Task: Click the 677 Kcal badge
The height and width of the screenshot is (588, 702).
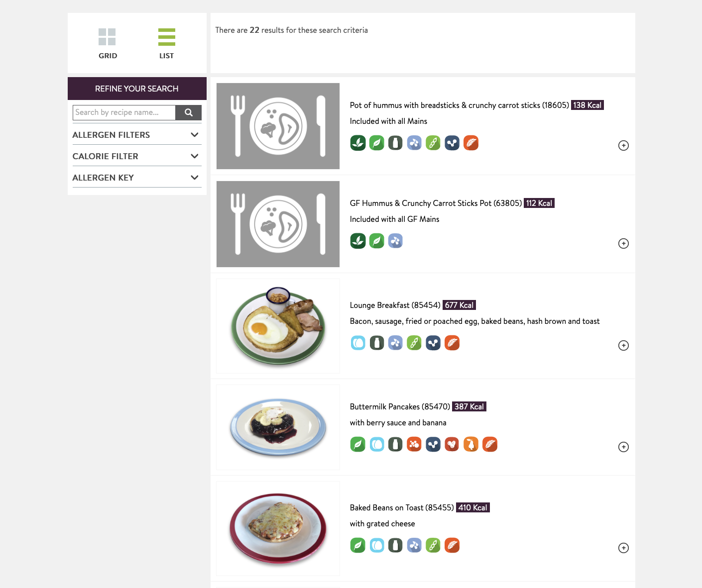Action: [459, 305]
